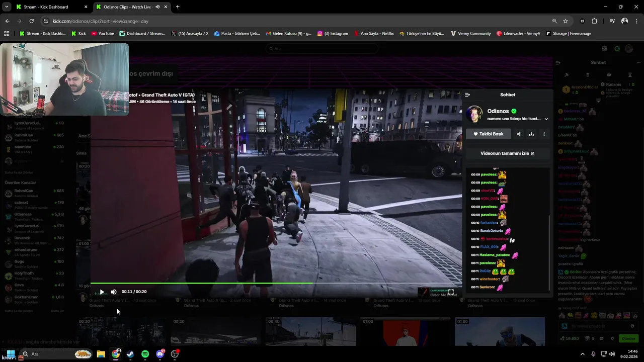This screenshot has height=362, width=644.
Task: Mute the Odisnos Clips tab audio
Action: coord(158,7)
